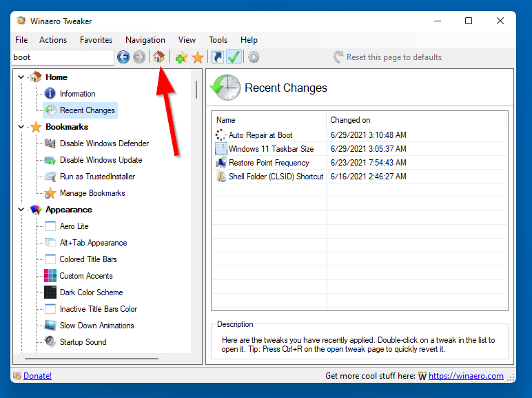Click the tree vertical scrollbar thumb
Screen dimensions: 532x398
196,89
